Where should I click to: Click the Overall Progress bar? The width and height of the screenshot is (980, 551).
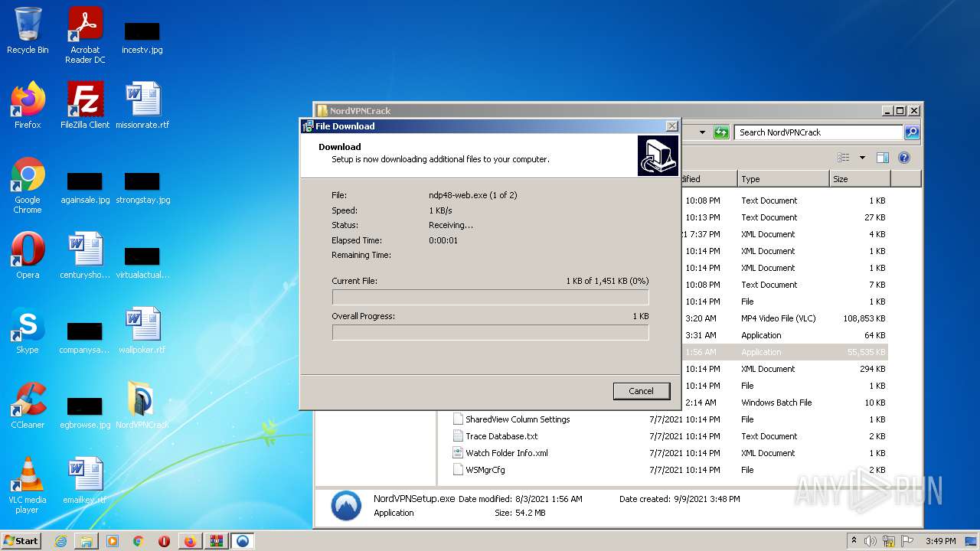490,332
